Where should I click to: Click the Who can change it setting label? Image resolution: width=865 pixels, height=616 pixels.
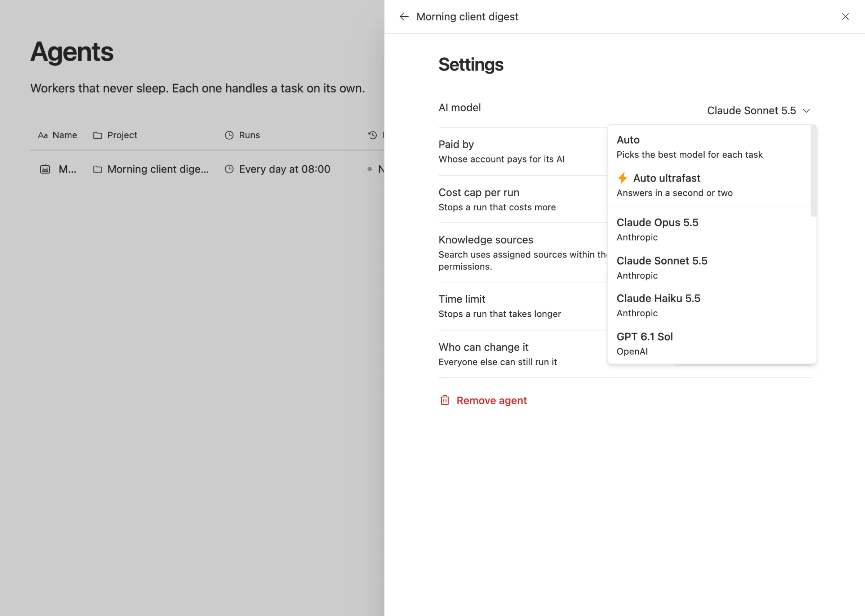[483, 347]
